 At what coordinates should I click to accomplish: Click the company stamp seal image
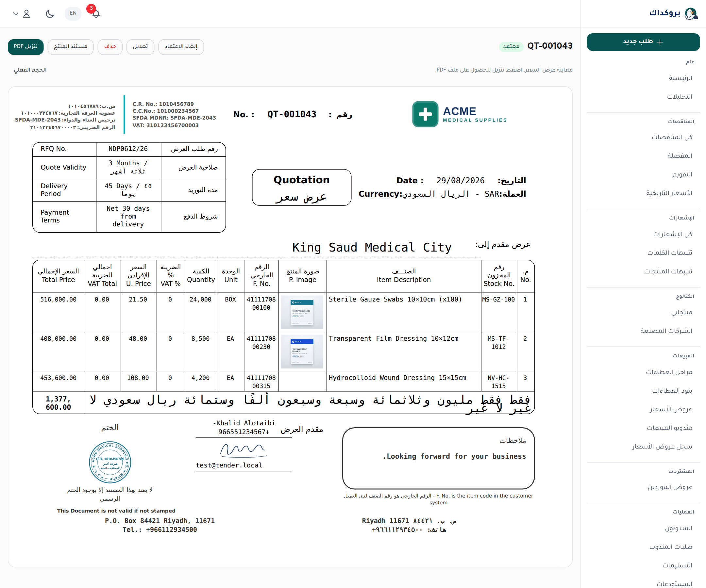tap(110, 462)
